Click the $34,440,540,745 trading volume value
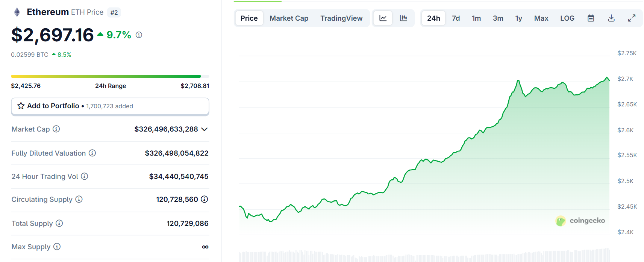This screenshot has width=644, height=262. coord(179,176)
